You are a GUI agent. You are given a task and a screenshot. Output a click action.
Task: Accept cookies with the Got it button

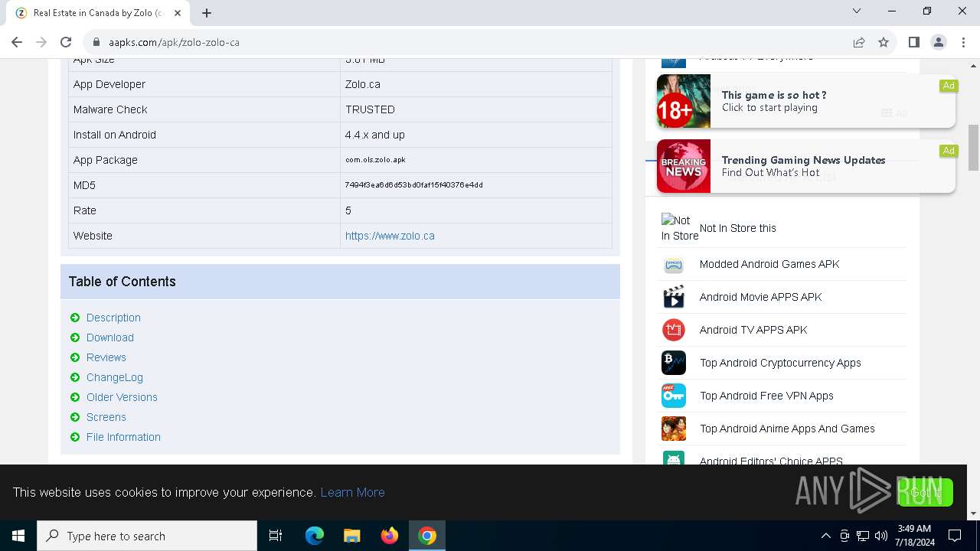coord(925,492)
